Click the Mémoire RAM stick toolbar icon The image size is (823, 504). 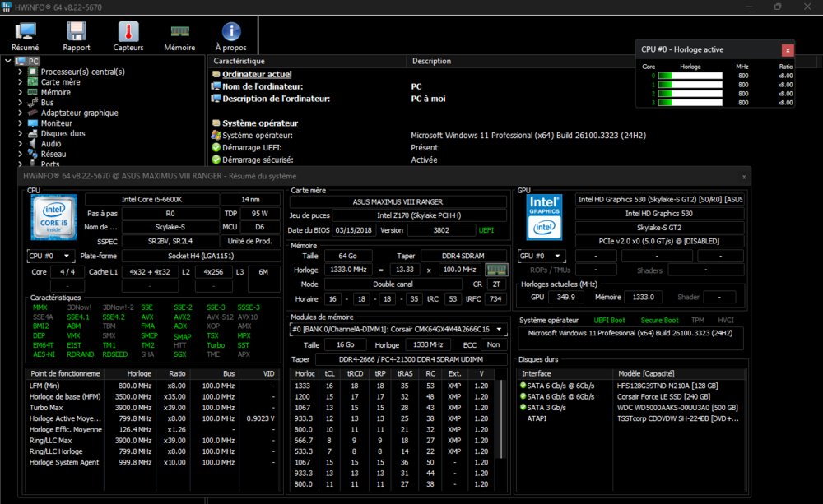(179, 33)
